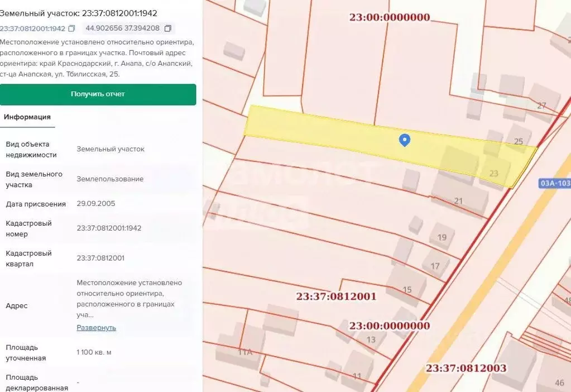
Task: Expand the truncated address via Развернуть
Action: click(x=96, y=327)
